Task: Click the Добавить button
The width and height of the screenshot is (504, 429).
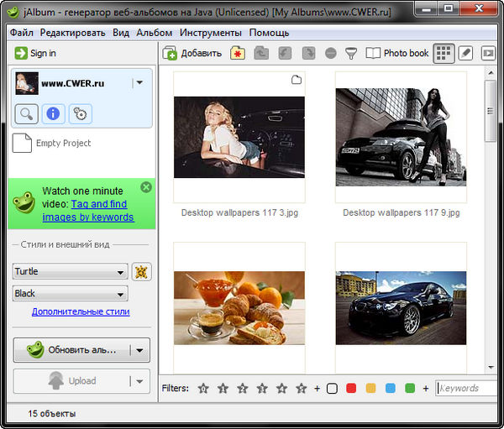Action: point(192,53)
